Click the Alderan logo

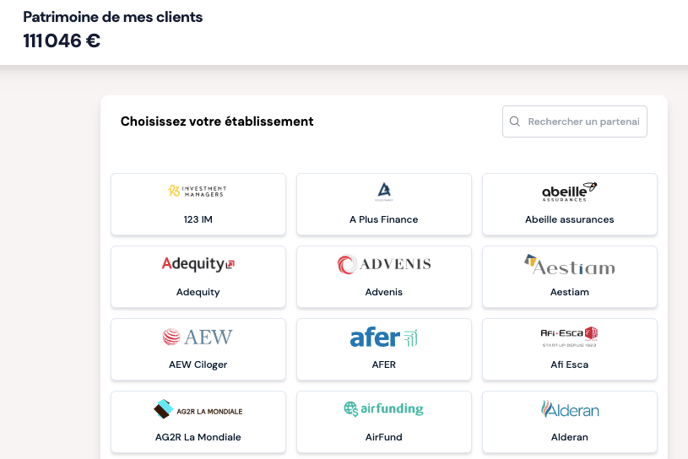coord(569,409)
